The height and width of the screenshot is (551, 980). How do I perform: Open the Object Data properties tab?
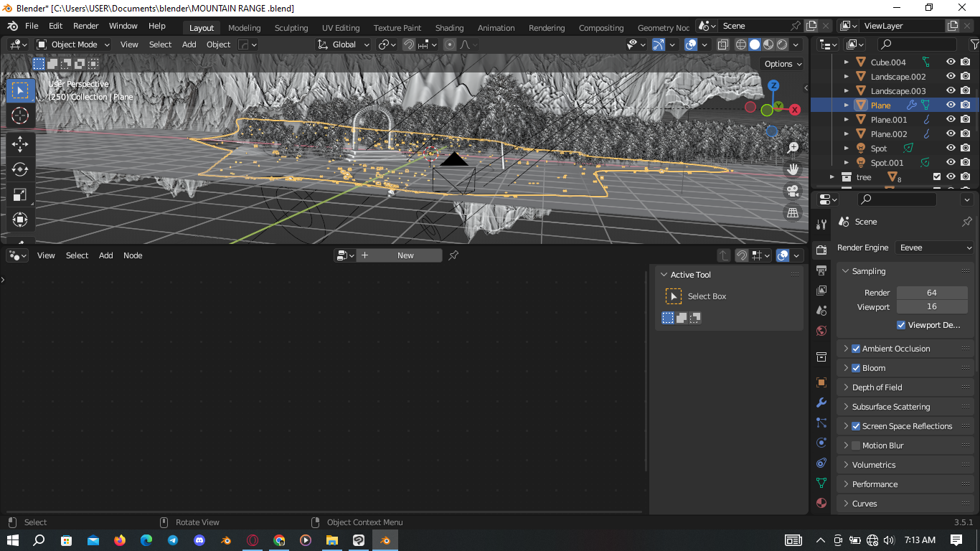(821, 483)
